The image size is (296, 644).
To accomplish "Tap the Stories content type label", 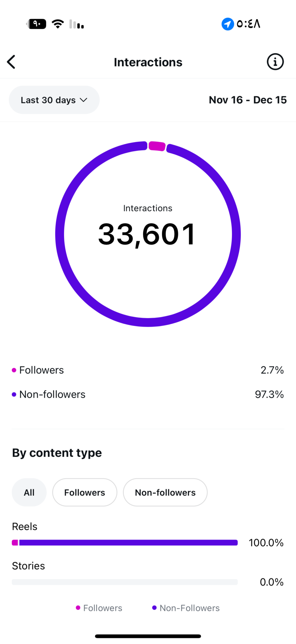I will pyautogui.click(x=28, y=566).
